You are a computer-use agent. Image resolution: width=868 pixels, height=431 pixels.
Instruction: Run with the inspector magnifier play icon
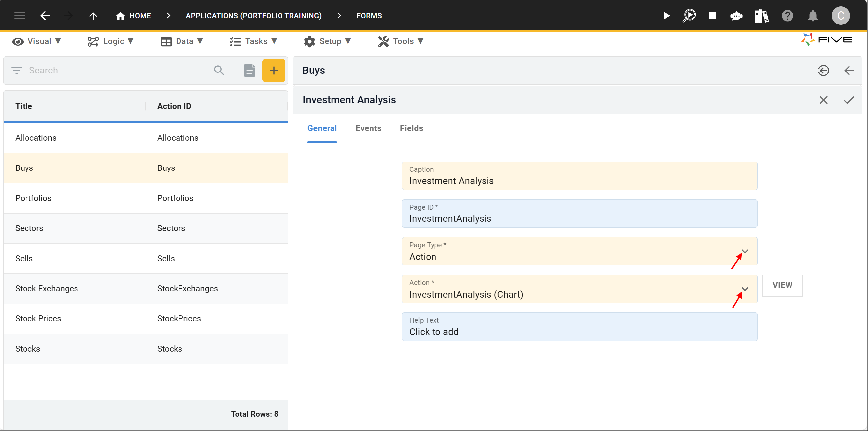pyautogui.click(x=689, y=16)
